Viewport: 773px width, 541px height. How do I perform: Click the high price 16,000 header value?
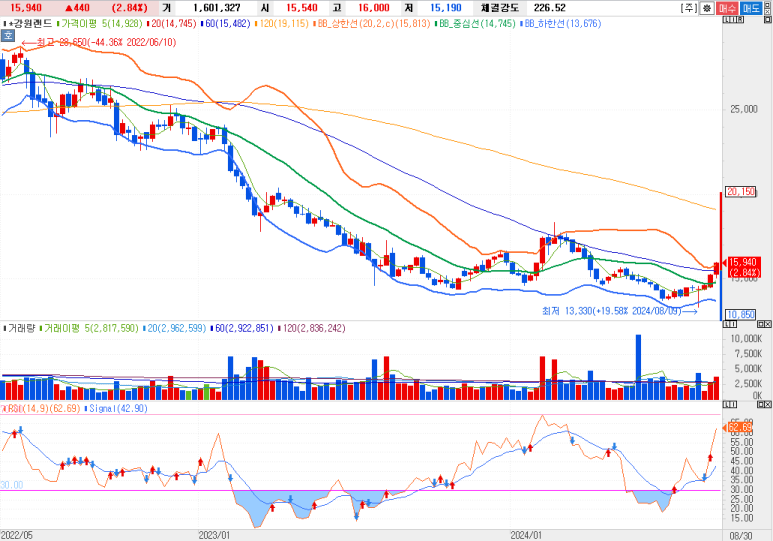(374, 8)
